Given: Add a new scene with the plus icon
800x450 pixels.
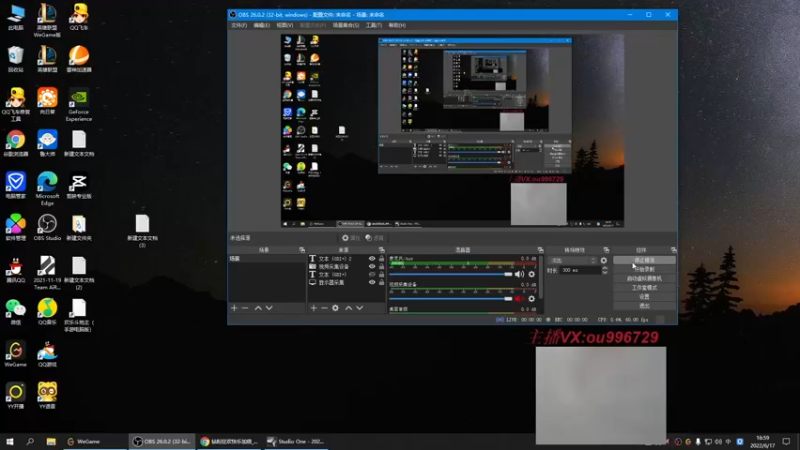Looking at the screenshot, I should point(234,308).
